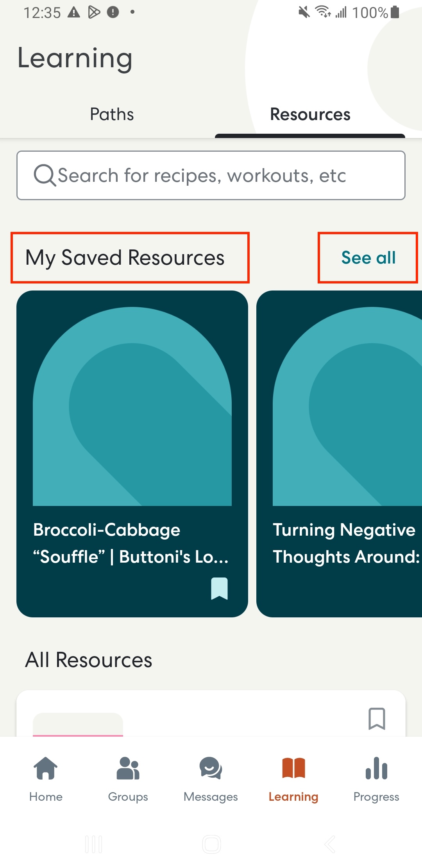422x868 pixels.
Task: Open Android recent apps button
Action: coord(94,844)
